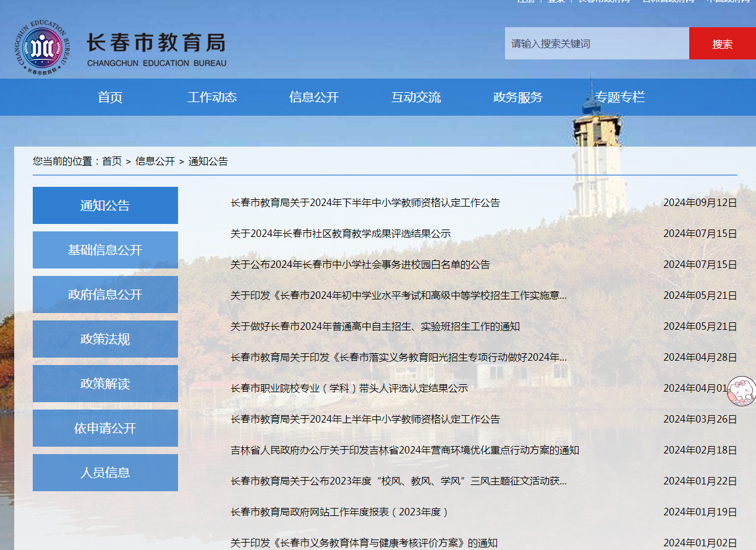
Task: Open the 互动交流 menu item
Action: 415,97
